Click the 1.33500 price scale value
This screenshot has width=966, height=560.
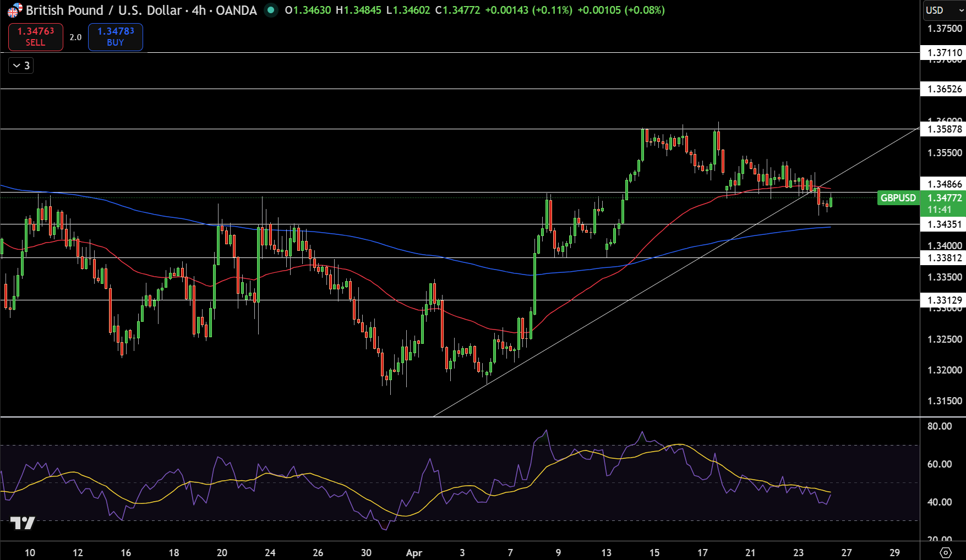tap(945, 277)
